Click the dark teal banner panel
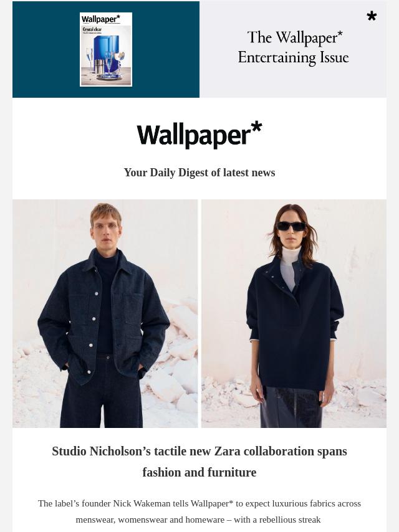Viewport: 399px width, 532px height. tap(106, 50)
